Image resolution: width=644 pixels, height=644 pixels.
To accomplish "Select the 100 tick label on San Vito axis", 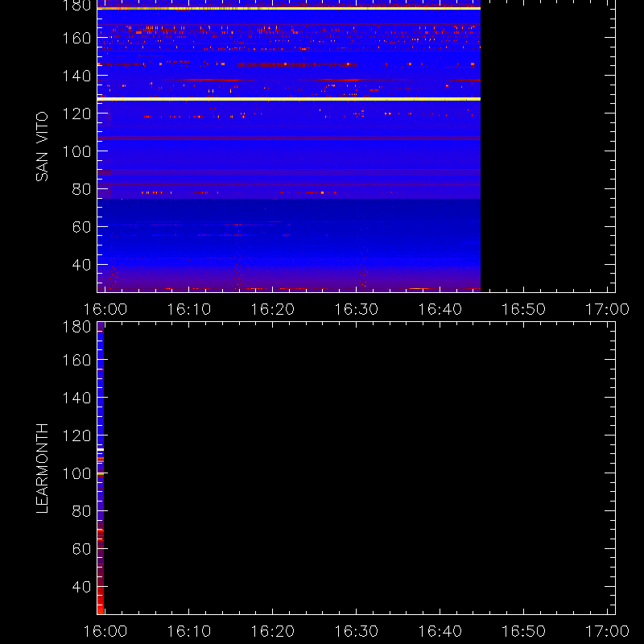I will tap(76, 151).
